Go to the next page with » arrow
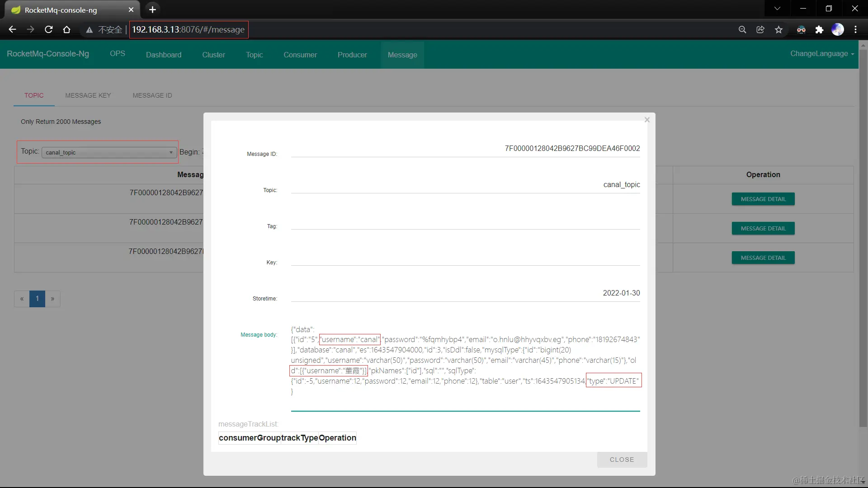This screenshot has width=868, height=488. (53, 299)
